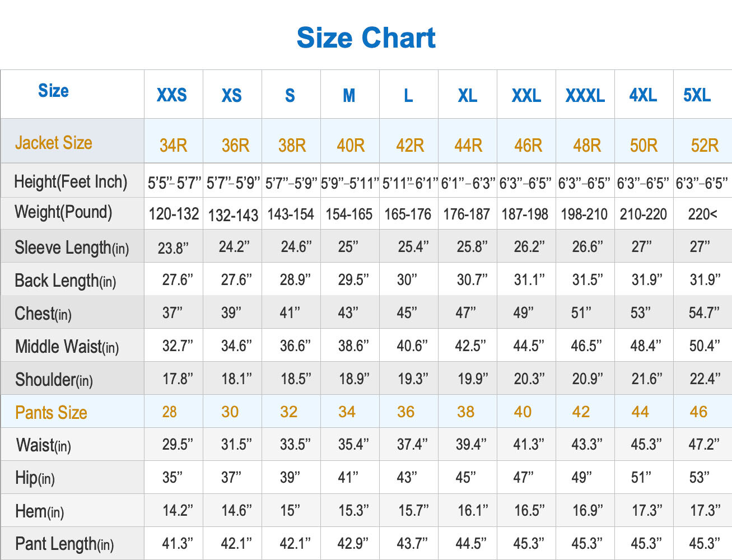Click the Pants Size row label

click(x=51, y=413)
